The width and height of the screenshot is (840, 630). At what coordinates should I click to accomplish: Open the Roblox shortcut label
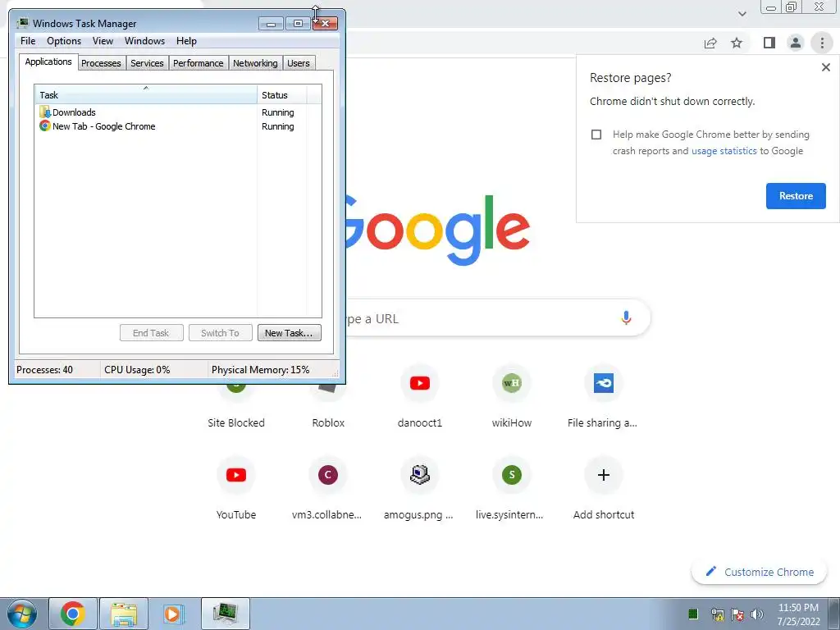(x=328, y=422)
